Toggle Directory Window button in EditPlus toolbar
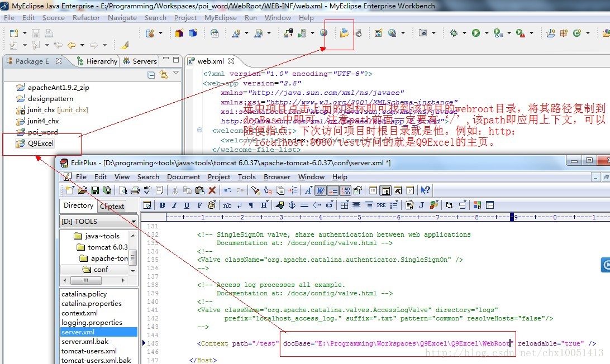610x364 pixels. point(385,190)
